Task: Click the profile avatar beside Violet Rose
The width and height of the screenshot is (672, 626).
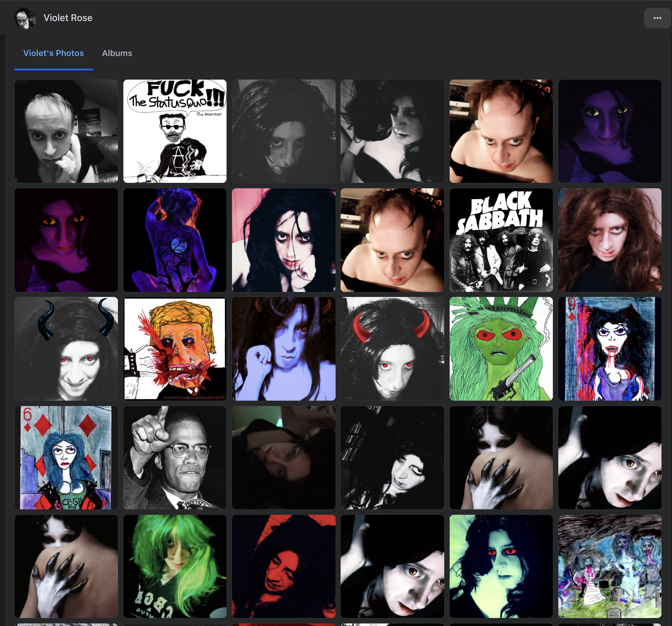Action: pyautogui.click(x=25, y=18)
